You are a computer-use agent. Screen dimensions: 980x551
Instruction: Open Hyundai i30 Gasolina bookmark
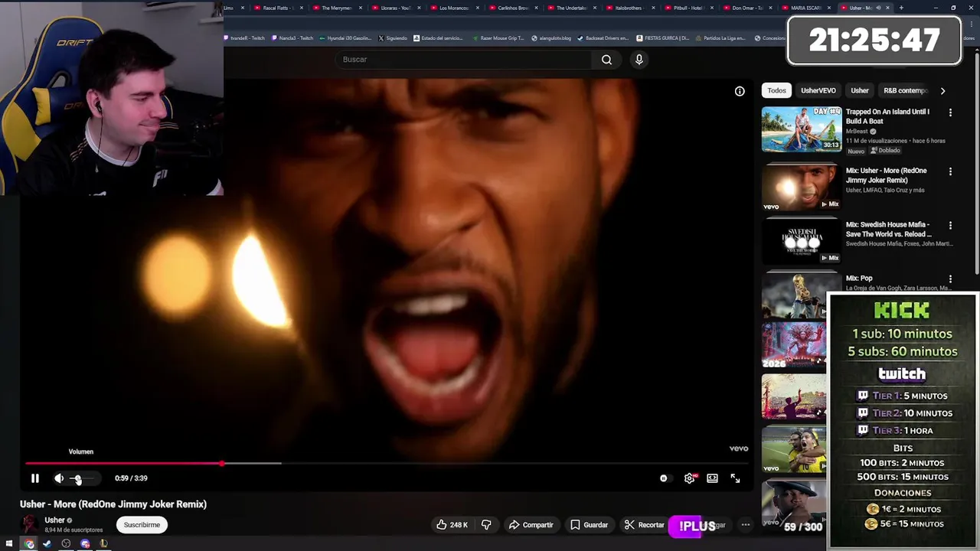tap(345, 37)
